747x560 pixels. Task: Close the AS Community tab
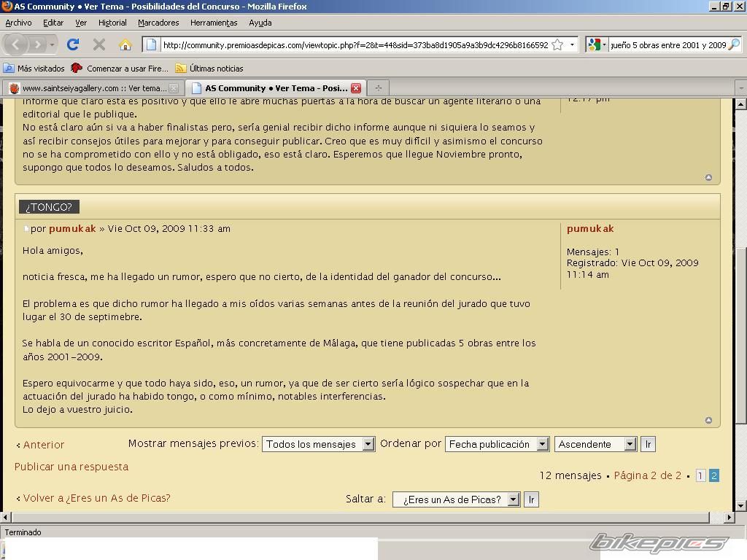click(x=356, y=88)
